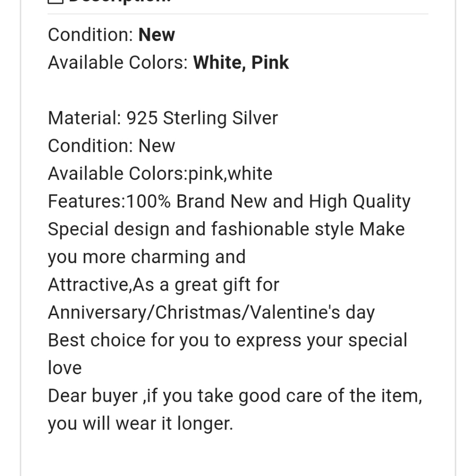Click the "Available Colors:pink,white" line
Image resolution: width=476 pixels, height=476 pixels.
pyautogui.click(x=160, y=174)
